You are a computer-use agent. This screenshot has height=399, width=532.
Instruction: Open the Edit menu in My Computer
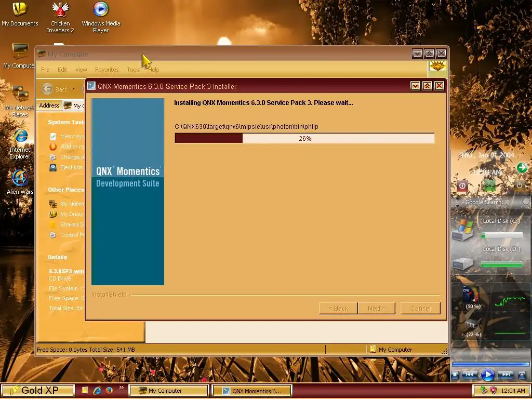[62, 70]
